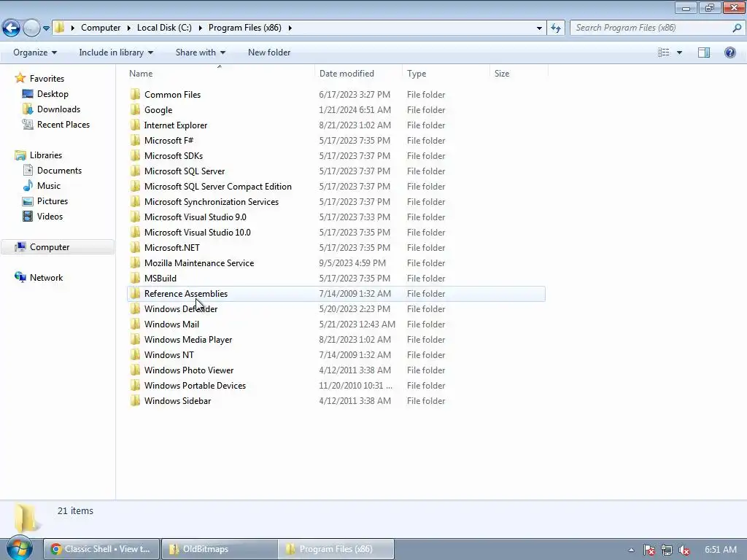Select the Internet Explorer folder
Viewport: 747px width, 560px height.
coord(175,125)
